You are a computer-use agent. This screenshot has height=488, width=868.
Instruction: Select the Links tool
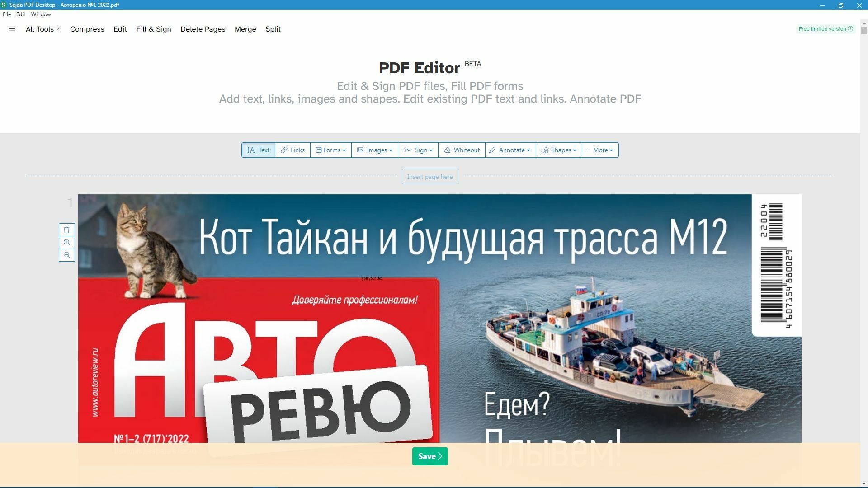pos(292,150)
